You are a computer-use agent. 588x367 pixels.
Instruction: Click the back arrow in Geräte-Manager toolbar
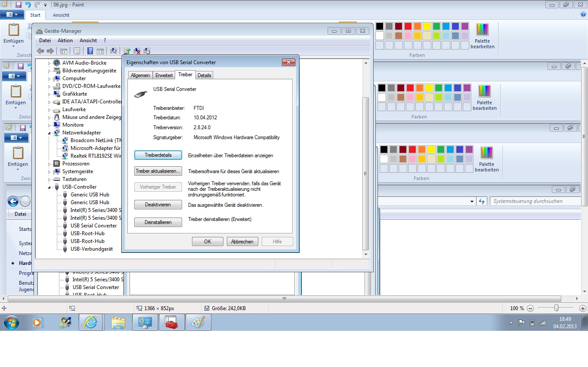pyautogui.click(x=40, y=51)
